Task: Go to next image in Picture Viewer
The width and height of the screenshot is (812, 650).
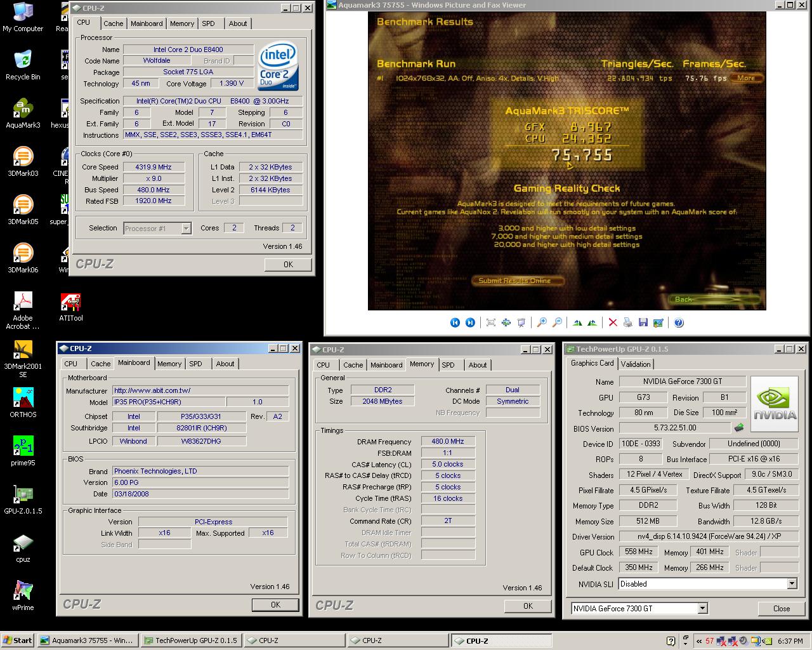Action: pyautogui.click(x=470, y=322)
